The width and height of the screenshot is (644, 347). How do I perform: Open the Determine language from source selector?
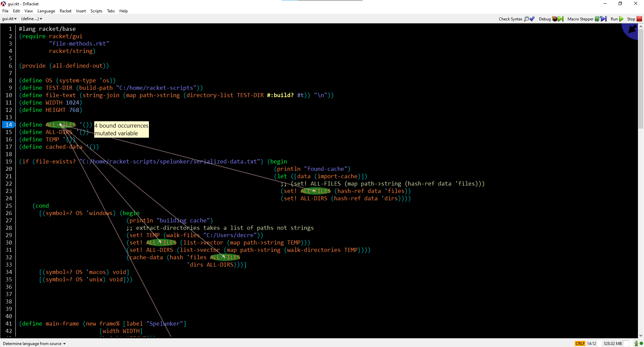pos(34,343)
